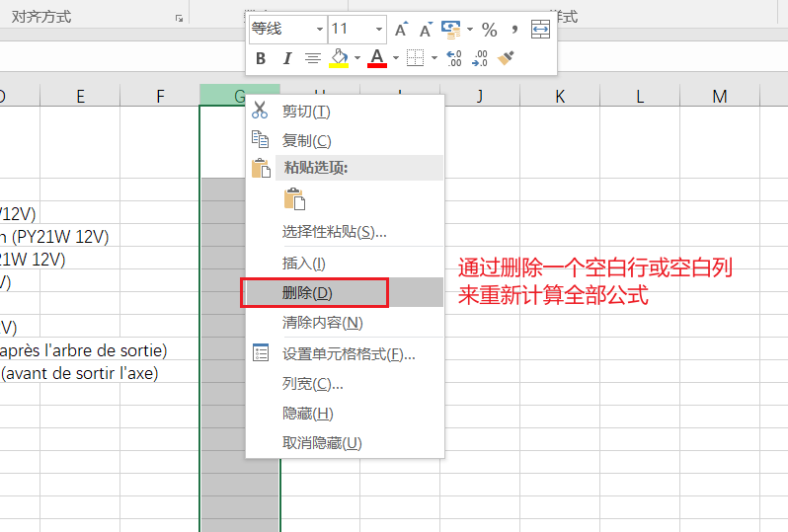The width and height of the screenshot is (788, 532).
Task: Open accounting format dropdown arrow
Action: 470,30
